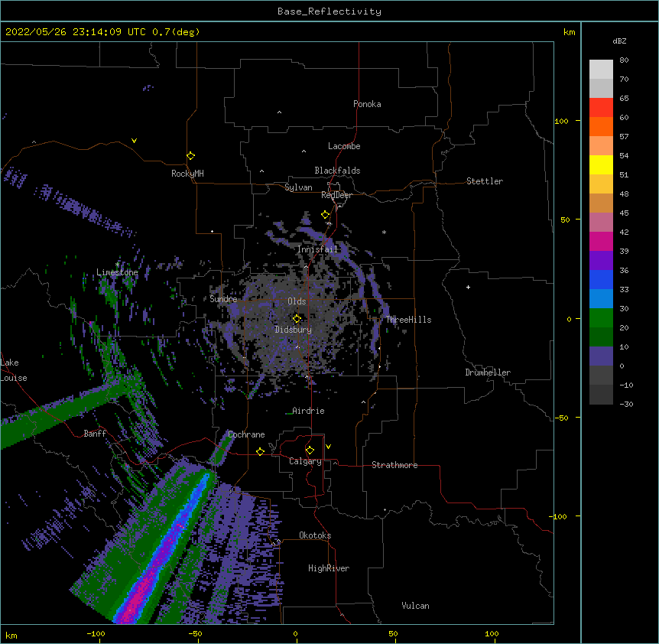Click the Strathmore label
The height and width of the screenshot is (644, 659).
pyautogui.click(x=394, y=465)
